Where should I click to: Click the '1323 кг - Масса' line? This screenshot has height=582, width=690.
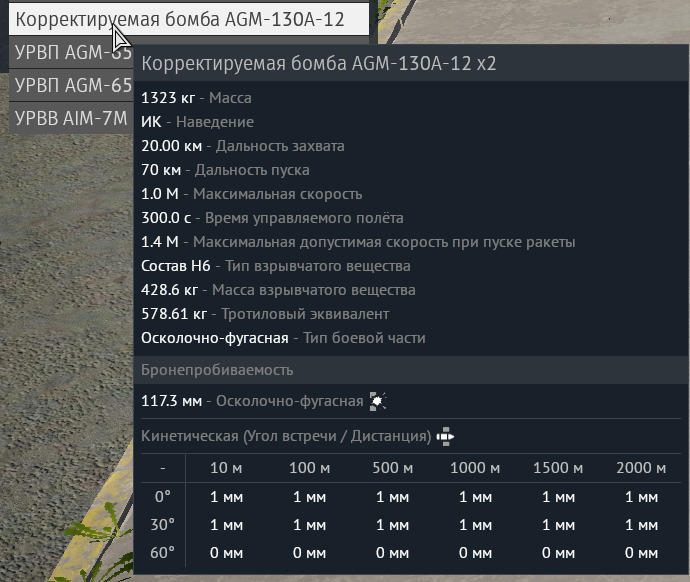(x=196, y=98)
